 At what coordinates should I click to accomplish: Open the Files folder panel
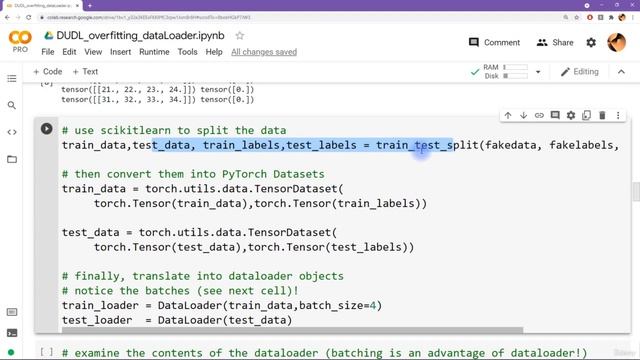tap(12, 159)
